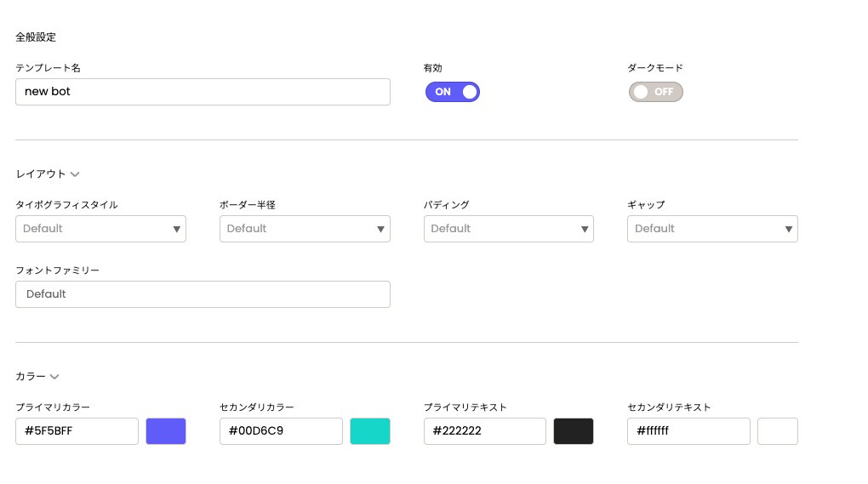Click the #00D6C9 hex input field
The height and width of the screenshot is (484, 868).
[281, 431]
